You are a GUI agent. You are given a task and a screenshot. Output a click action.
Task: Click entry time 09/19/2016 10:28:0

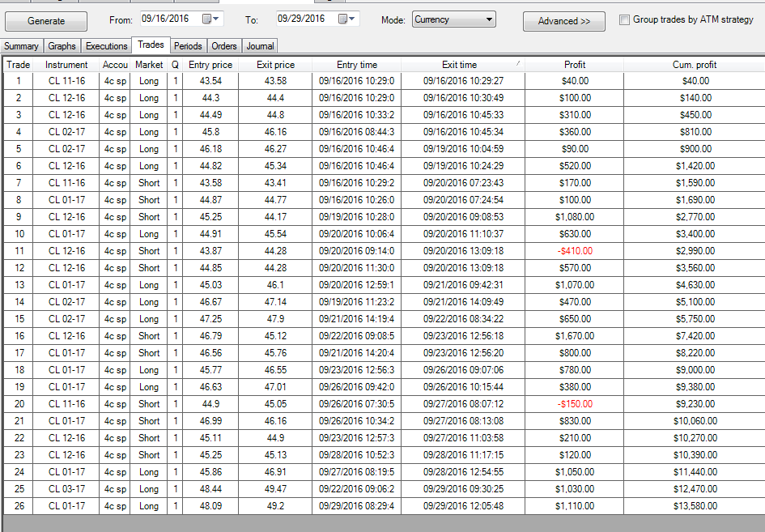(357, 217)
